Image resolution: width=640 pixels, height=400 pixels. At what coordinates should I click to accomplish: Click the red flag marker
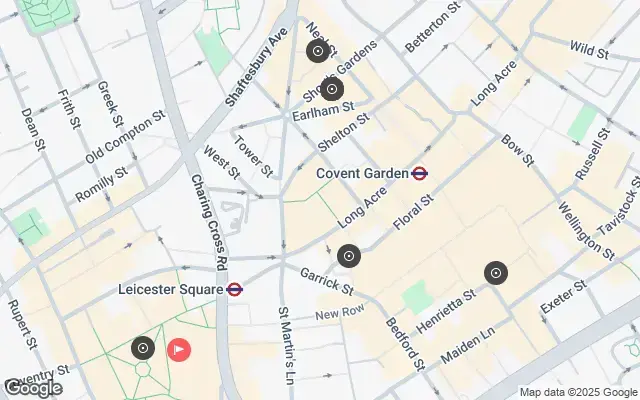[x=179, y=350]
